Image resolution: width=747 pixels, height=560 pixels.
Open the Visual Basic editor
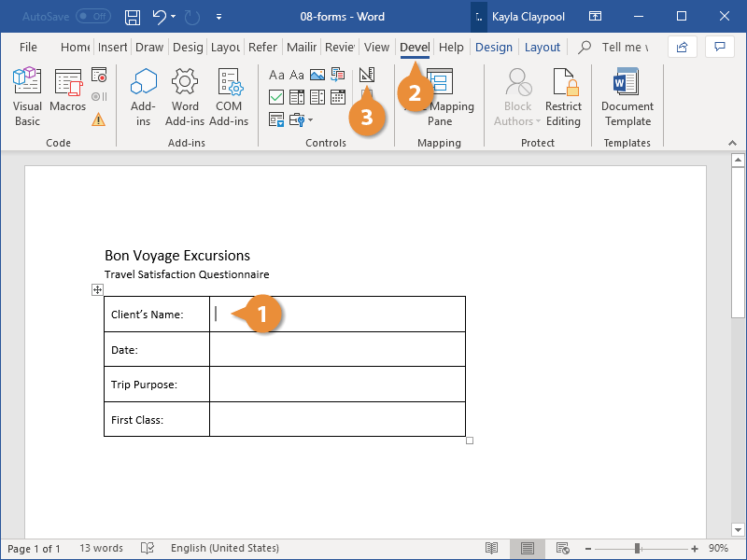27,93
